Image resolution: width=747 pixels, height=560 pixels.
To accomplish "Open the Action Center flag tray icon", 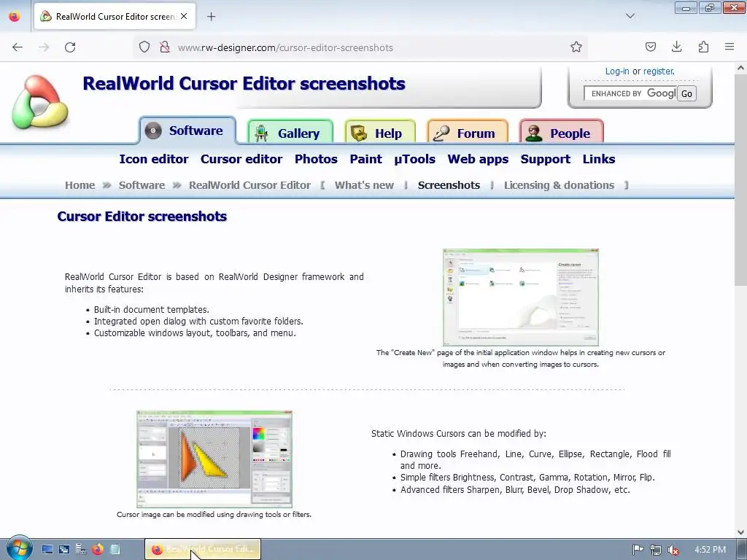I will (638, 550).
